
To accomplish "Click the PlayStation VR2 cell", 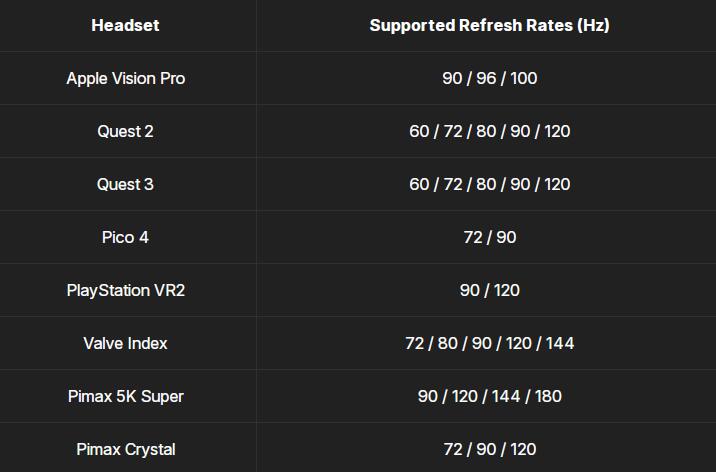I will pos(125,290).
